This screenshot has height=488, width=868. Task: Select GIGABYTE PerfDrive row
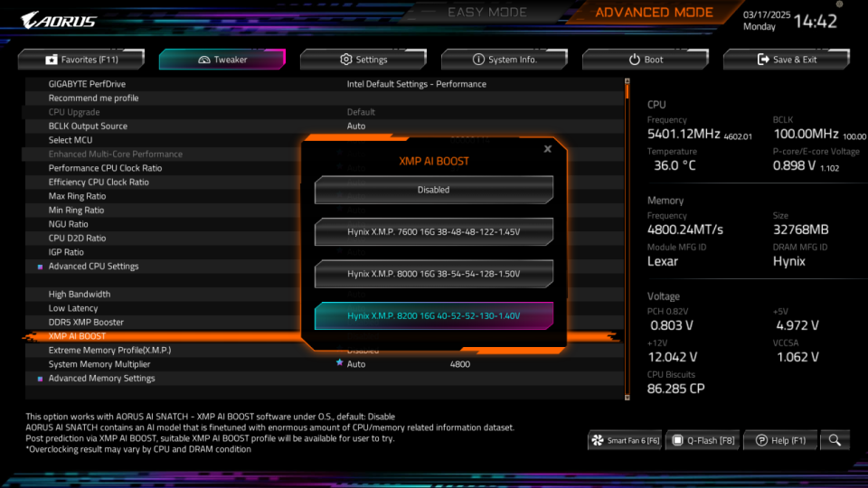pyautogui.click(x=325, y=84)
